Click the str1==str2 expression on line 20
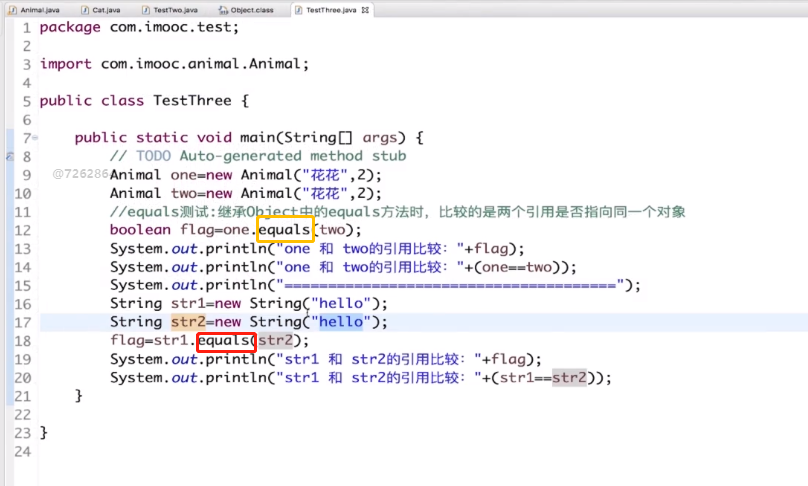 (543, 378)
